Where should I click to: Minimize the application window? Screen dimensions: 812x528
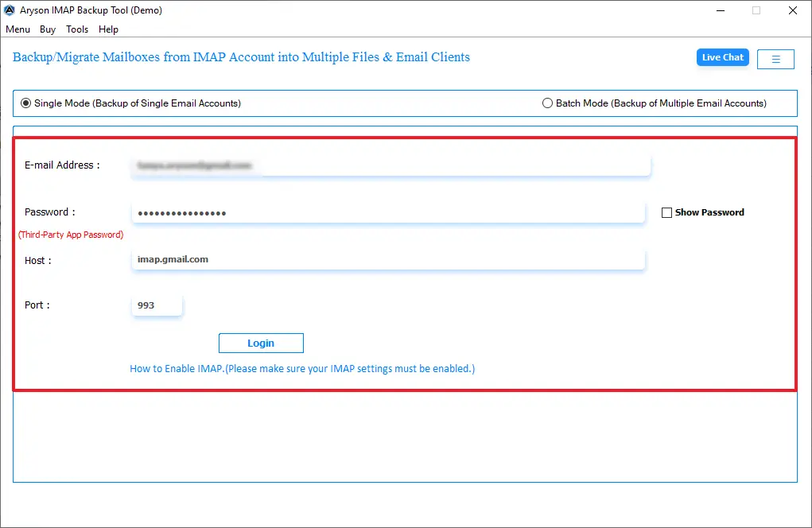coord(721,10)
